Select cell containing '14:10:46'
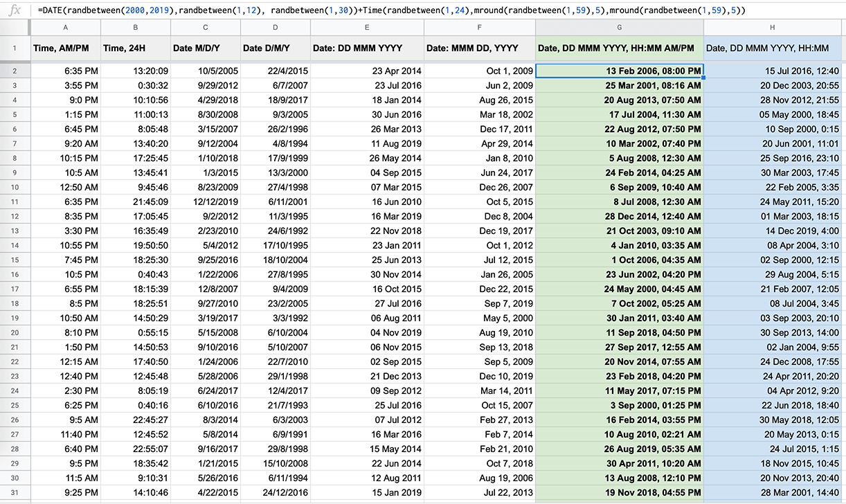Screen dimensions: 846x504 [136, 492]
